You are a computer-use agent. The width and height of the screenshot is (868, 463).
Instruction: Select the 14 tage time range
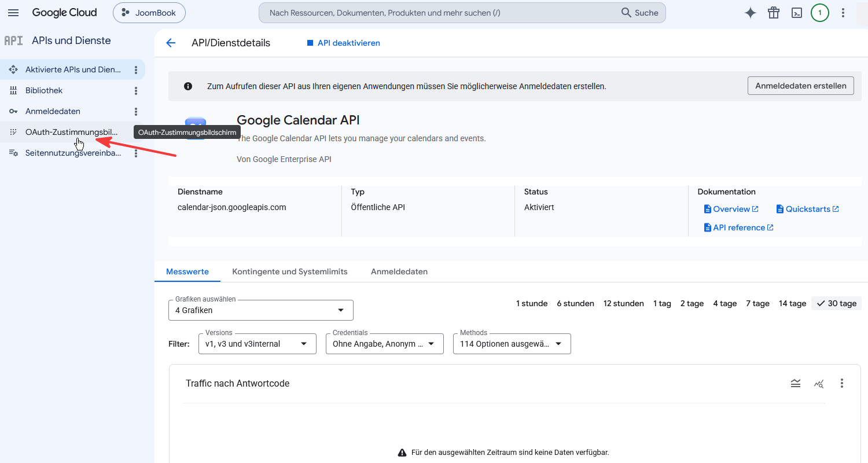click(792, 303)
